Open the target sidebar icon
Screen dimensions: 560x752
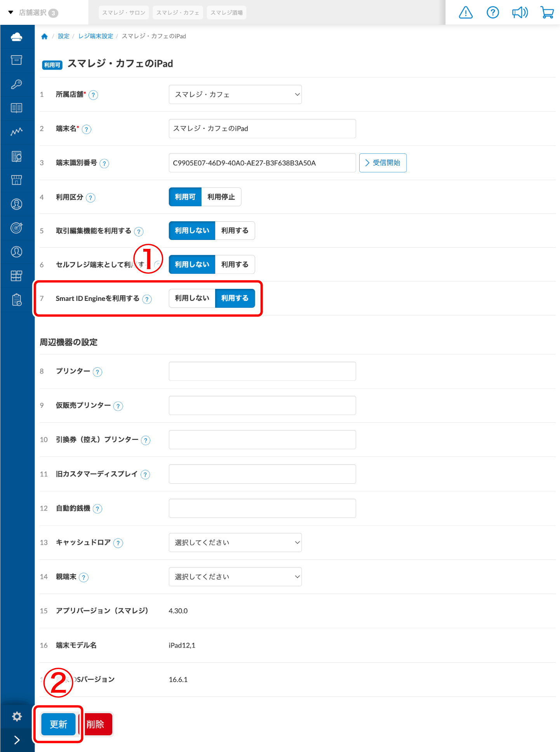(16, 228)
